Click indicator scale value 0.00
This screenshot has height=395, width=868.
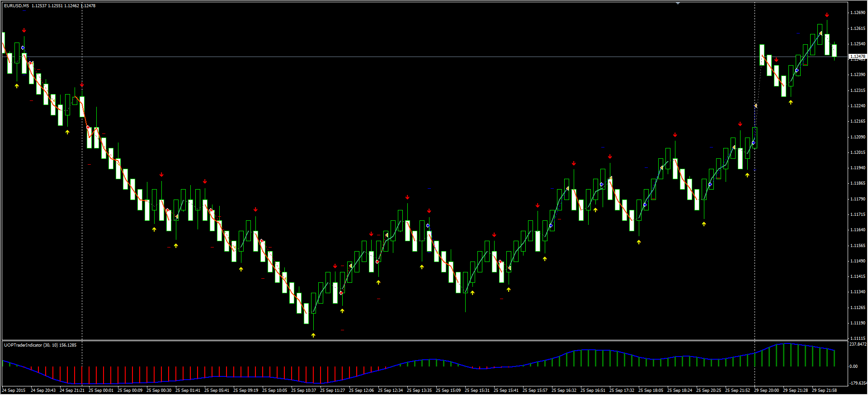[854, 366]
